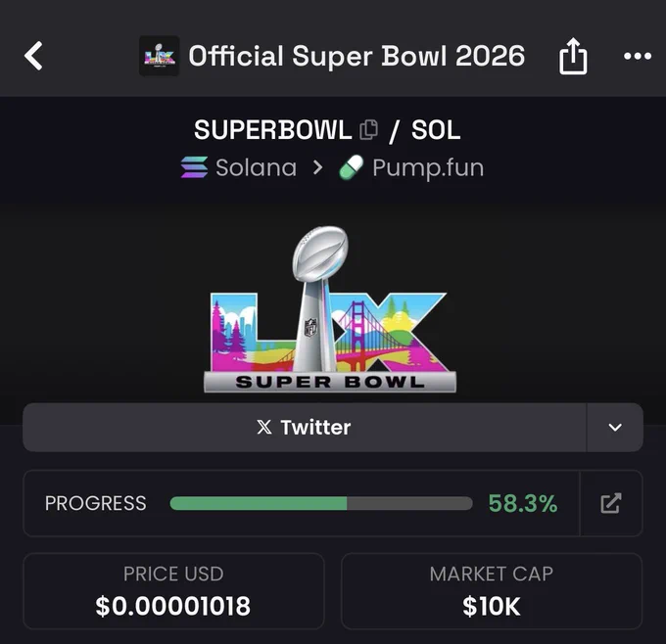Viewport: 666px width, 644px height.
Task: Click the chevron between Solana and Pump.fun
Action: point(317,167)
